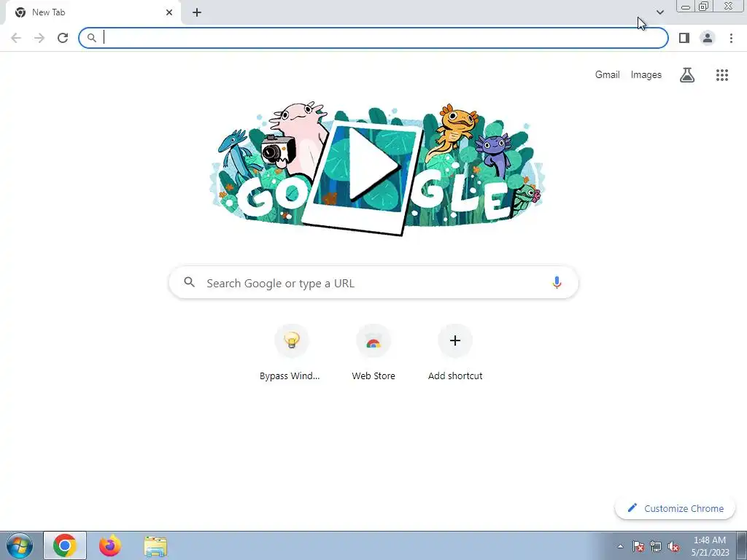Open Search Labs flask icon
The image size is (747, 560).
(x=686, y=75)
